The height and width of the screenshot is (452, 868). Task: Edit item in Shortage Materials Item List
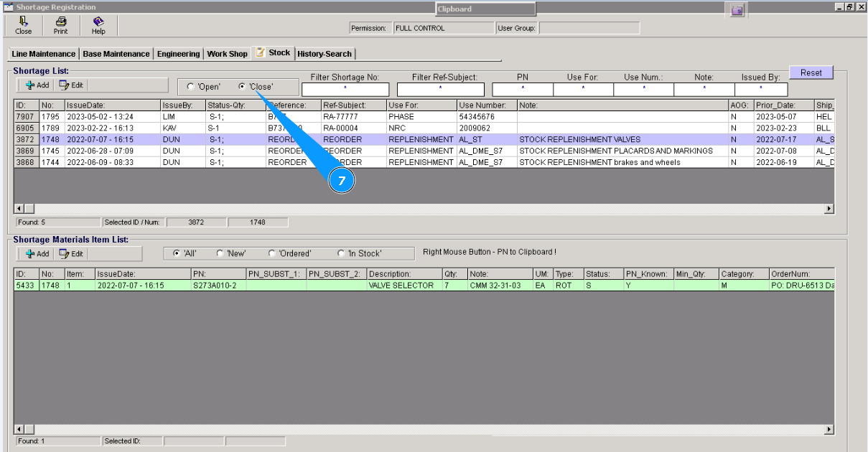(x=71, y=254)
